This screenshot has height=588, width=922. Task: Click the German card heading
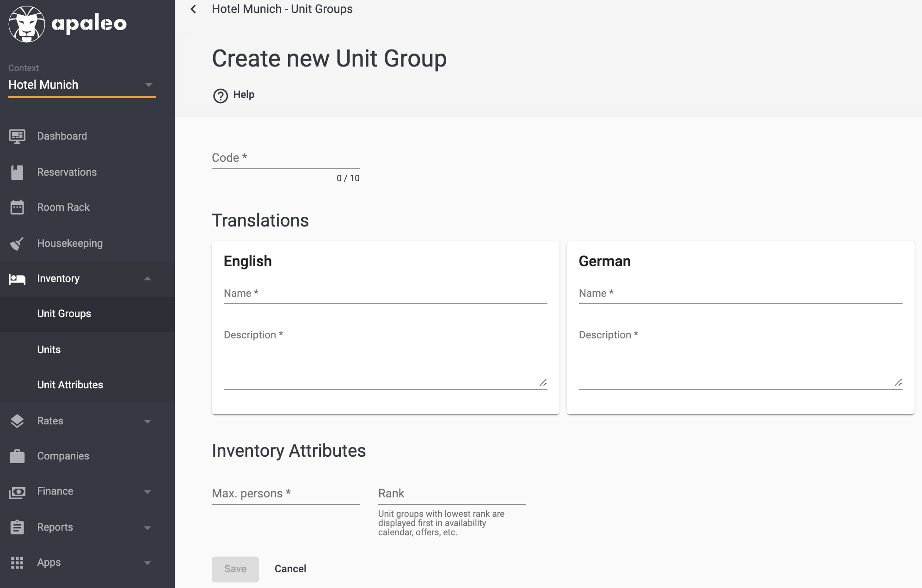pyautogui.click(x=605, y=261)
